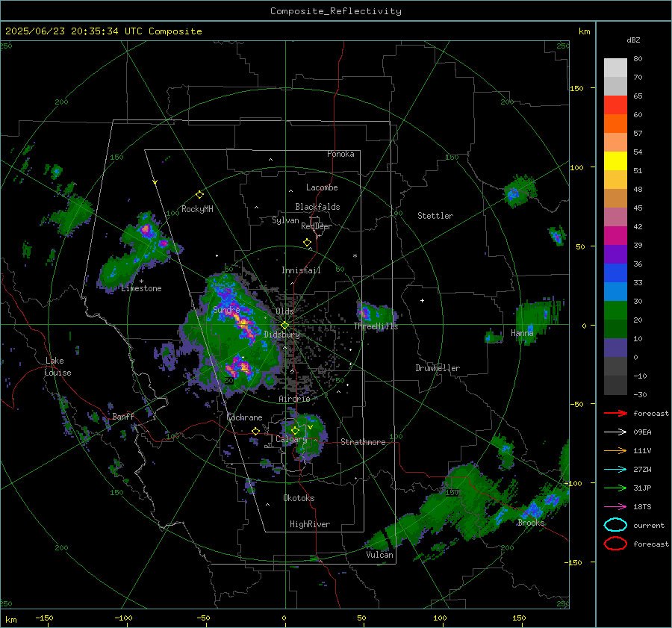Click the Vulcan town label
Screen dimensions: 672x628
(380, 555)
